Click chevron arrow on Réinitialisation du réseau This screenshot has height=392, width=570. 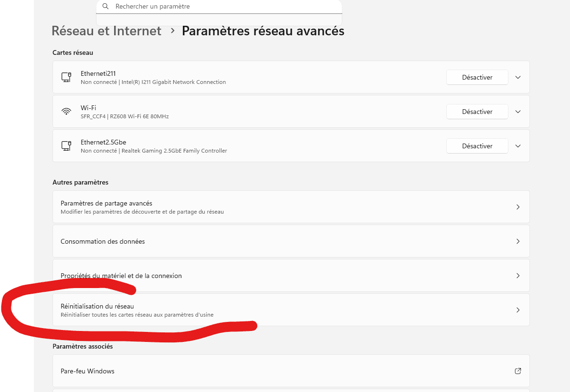[x=518, y=310]
